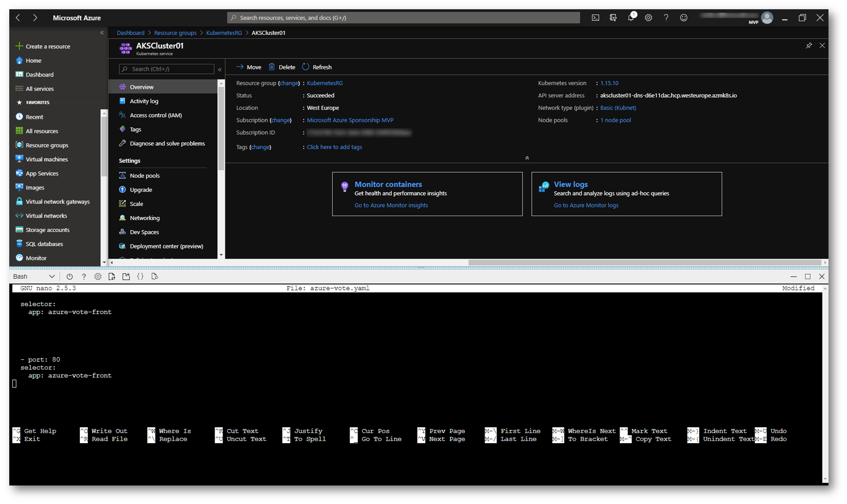Screen dimensions: 847x504
Task: Open the shell editor curly braces icon
Action: (140, 277)
